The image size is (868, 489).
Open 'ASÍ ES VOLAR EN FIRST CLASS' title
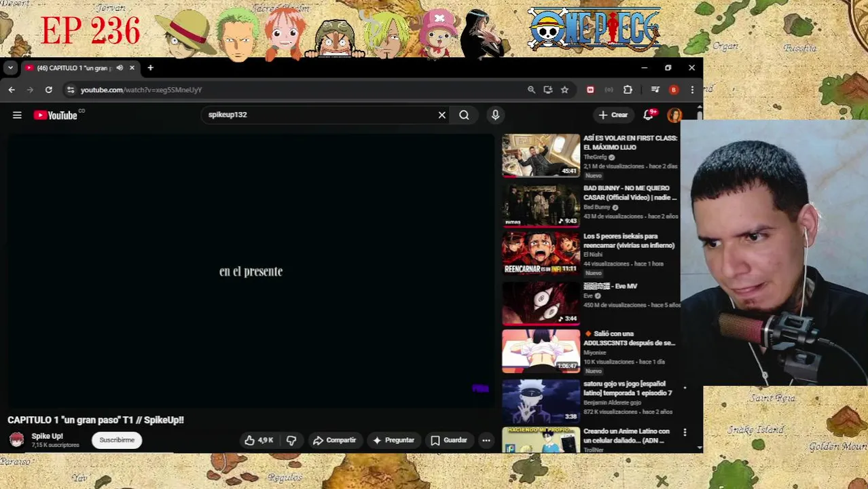coord(630,143)
